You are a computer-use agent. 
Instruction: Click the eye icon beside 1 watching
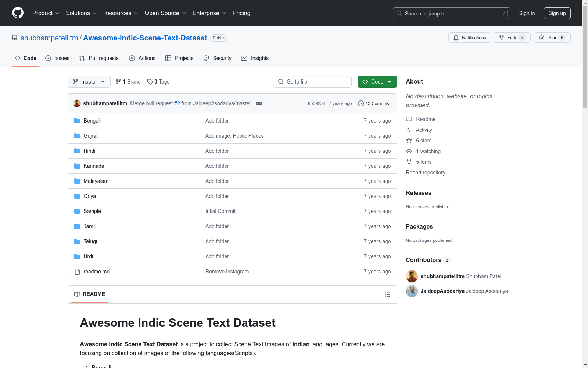click(409, 151)
